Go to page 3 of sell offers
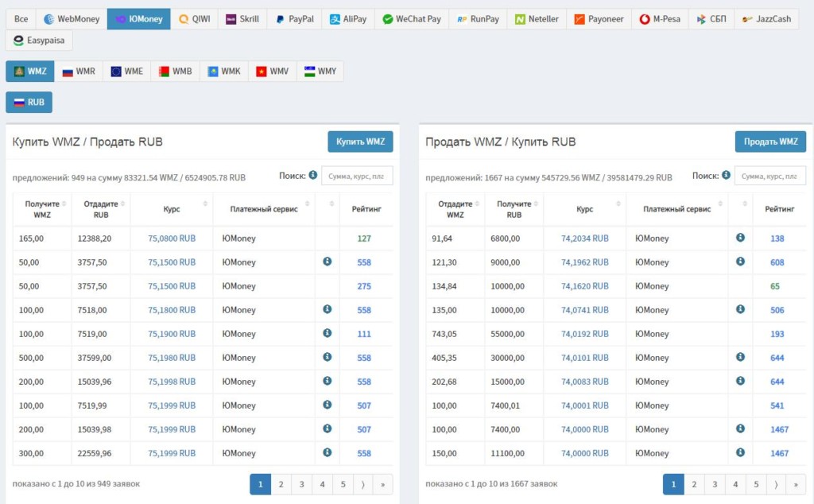This screenshot has width=814, height=504. [x=715, y=484]
